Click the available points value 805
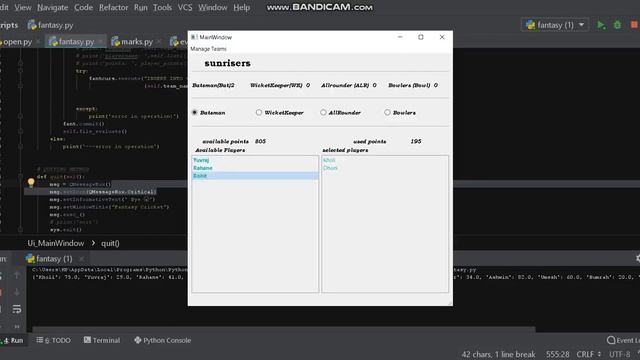640x360 pixels. [260, 141]
